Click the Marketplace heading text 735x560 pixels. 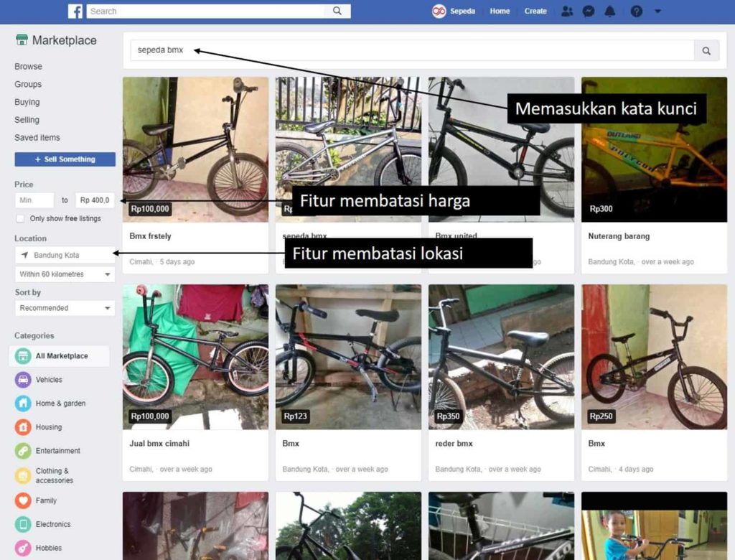[64, 40]
